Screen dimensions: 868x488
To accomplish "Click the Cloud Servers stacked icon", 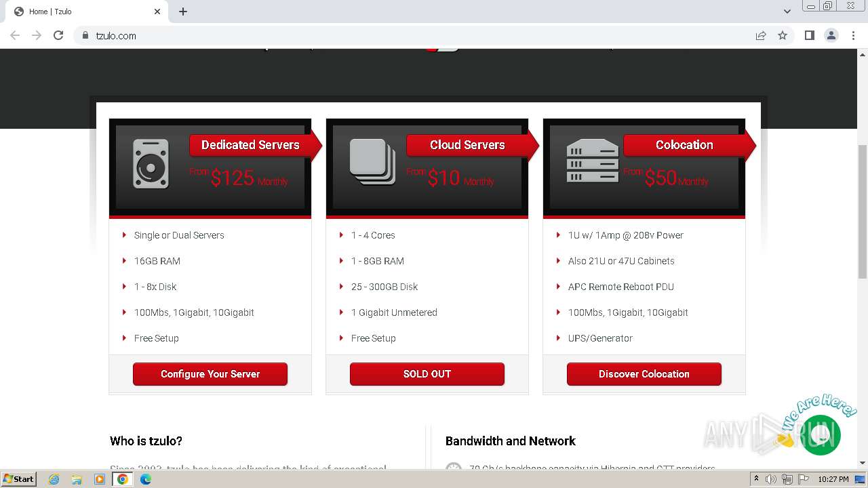I will tap(372, 161).
